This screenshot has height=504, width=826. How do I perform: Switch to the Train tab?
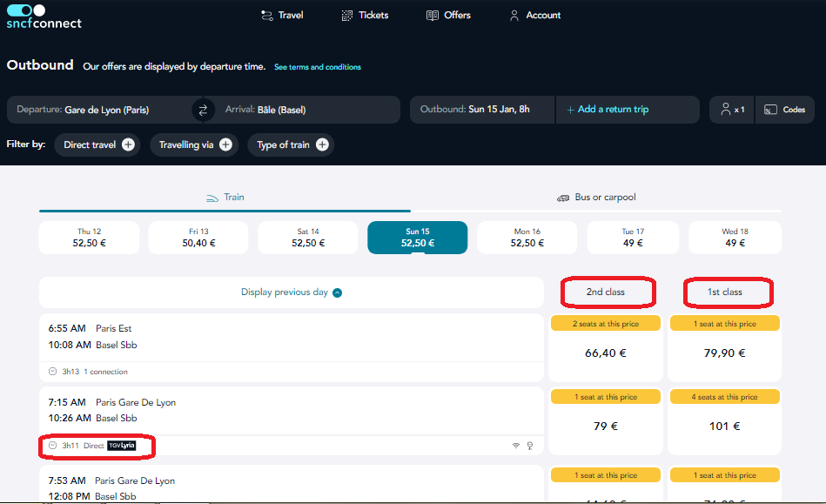tap(225, 198)
